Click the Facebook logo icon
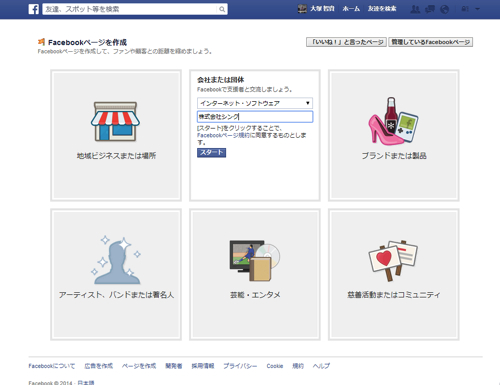The height and width of the screenshot is (385, 500). pos(33,9)
